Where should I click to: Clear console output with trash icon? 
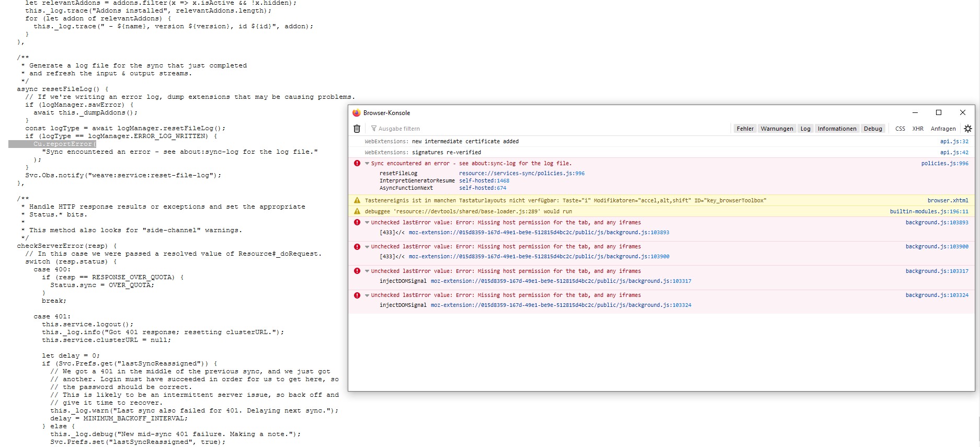coord(357,129)
